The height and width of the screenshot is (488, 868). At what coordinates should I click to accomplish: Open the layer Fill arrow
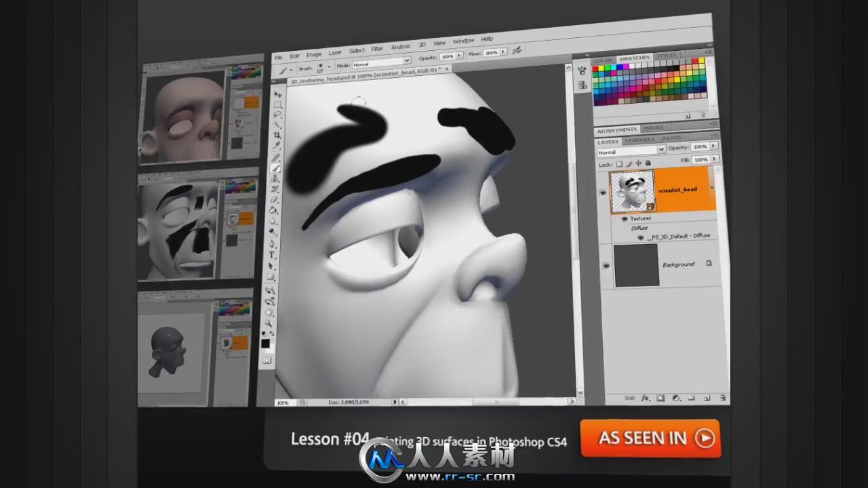715,159
